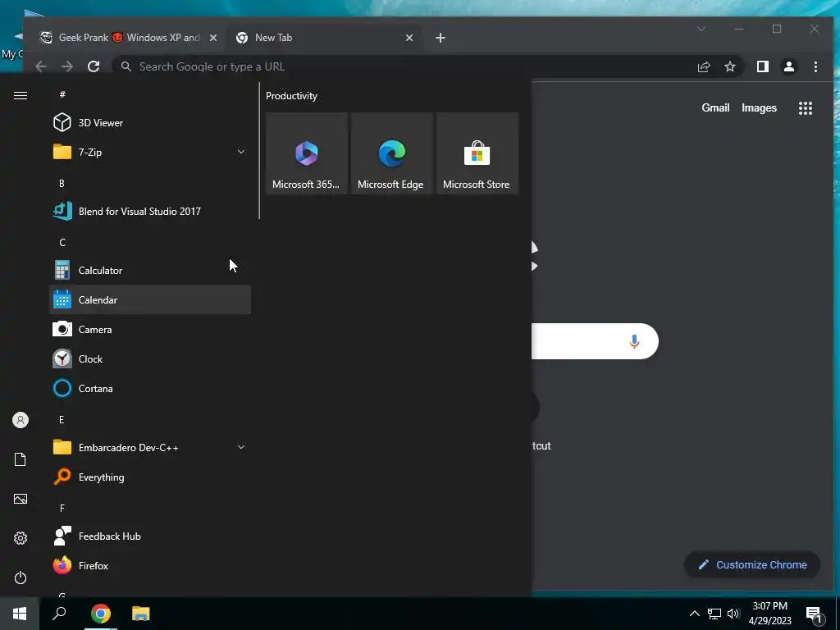Image resolution: width=840 pixels, height=630 pixels.
Task: Click the Windows Start button
Action: (20, 614)
